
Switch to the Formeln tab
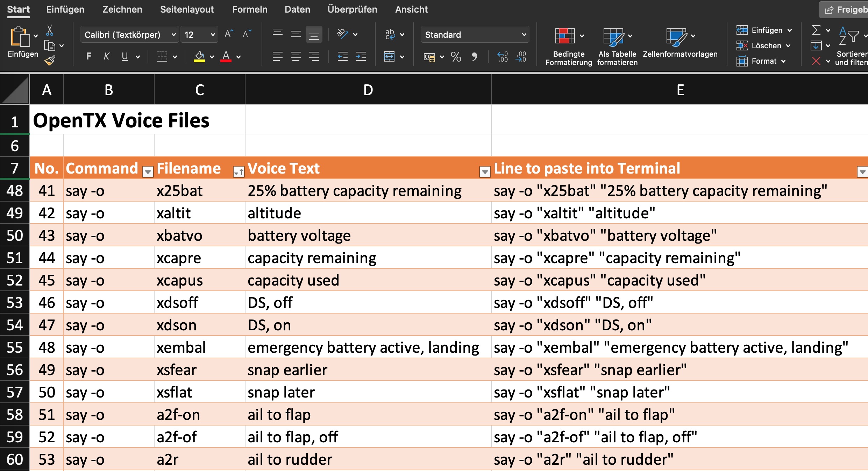[x=250, y=9]
